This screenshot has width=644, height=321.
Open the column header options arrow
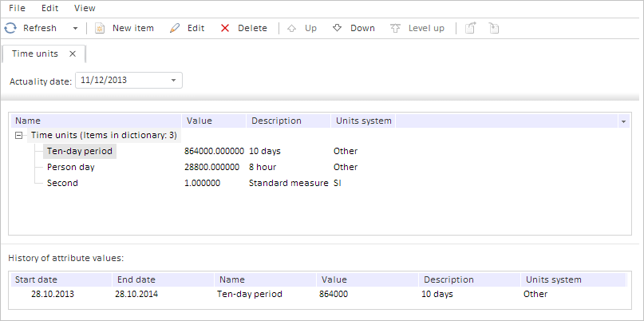tap(622, 121)
